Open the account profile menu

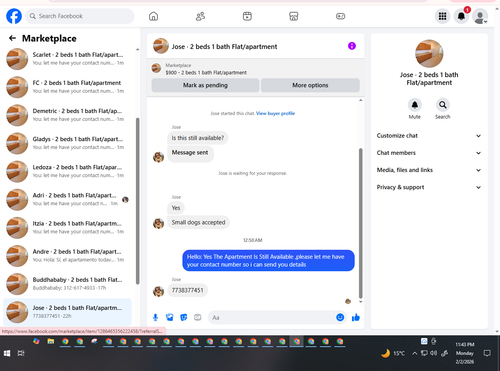click(x=480, y=16)
